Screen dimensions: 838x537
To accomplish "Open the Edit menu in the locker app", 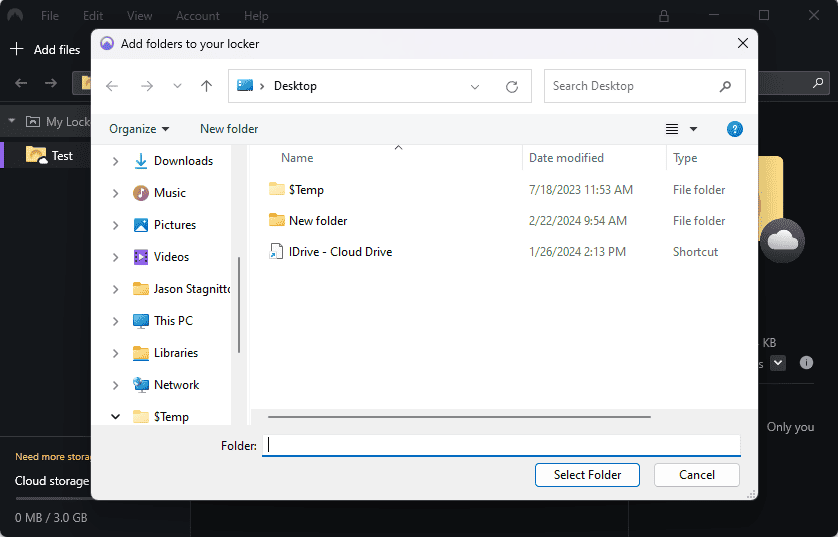I will [x=93, y=16].
